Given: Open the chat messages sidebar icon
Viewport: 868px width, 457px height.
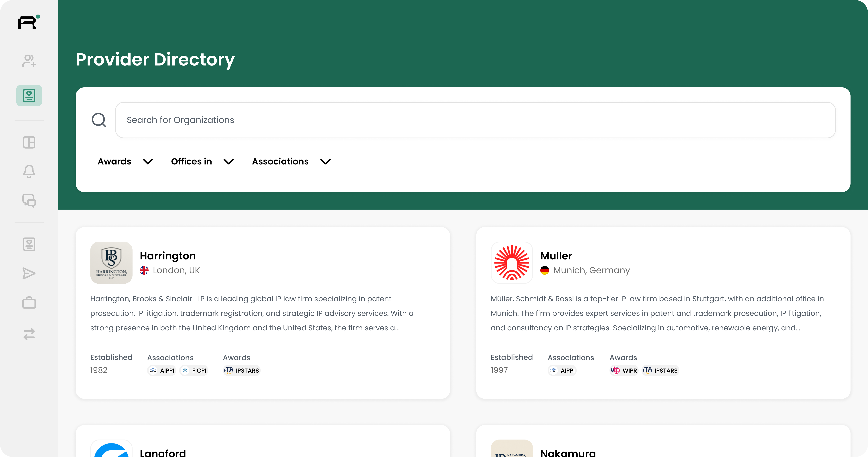Looking at the screenshot, I should (x=29, y=201).
